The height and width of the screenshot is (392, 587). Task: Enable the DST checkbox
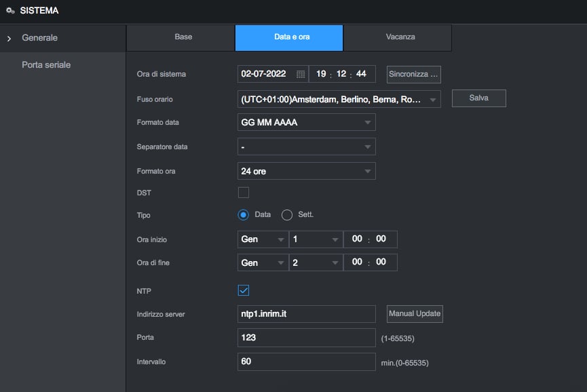(244, 193)
